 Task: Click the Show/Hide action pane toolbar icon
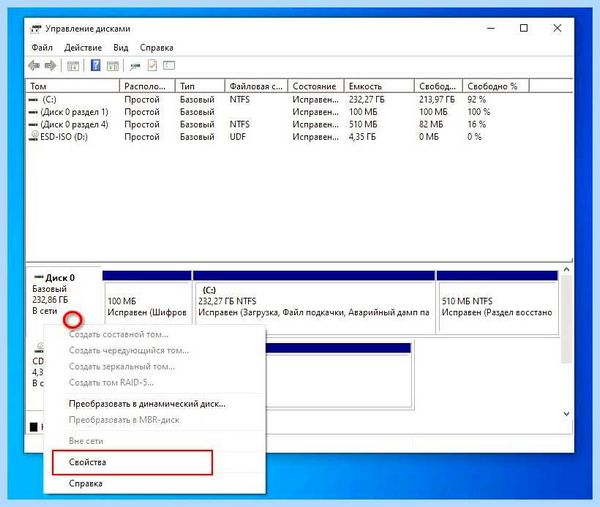tap(112, 66)
